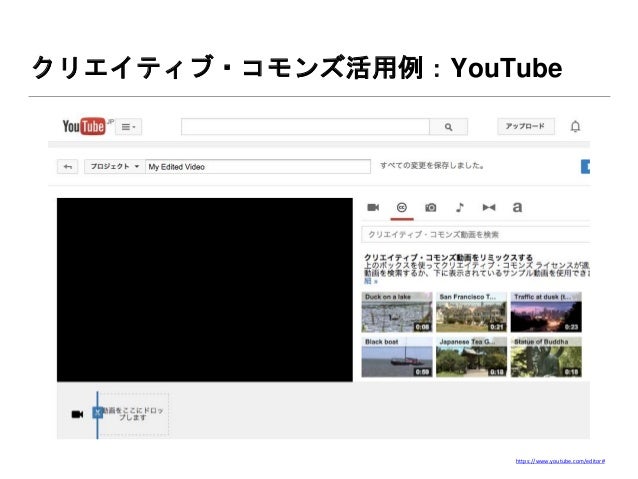Open the photos camera tab

[x=430, y=208]
